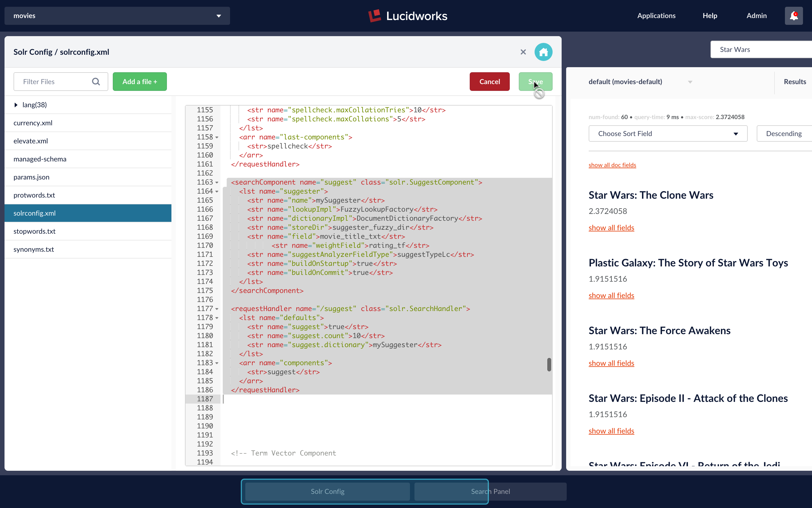812x508 pixels.
Task: Select solrconfig.xml in the file list
Action: click(x=88, y=213)
